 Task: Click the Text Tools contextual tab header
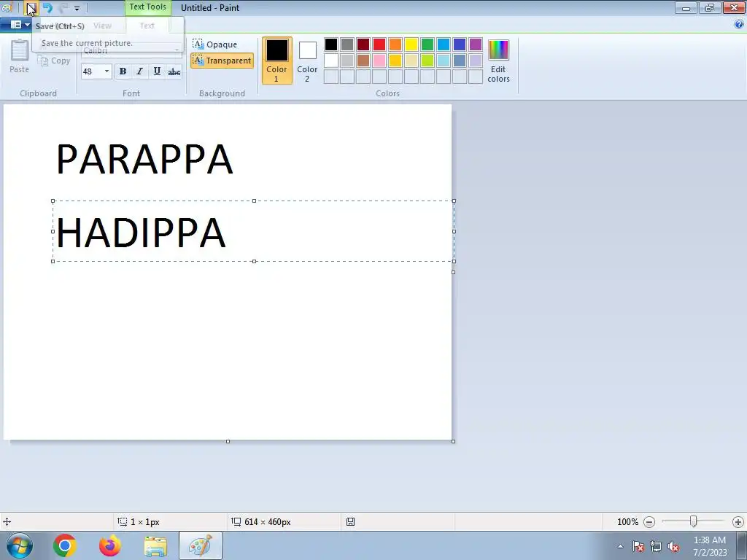pos(147,7)
